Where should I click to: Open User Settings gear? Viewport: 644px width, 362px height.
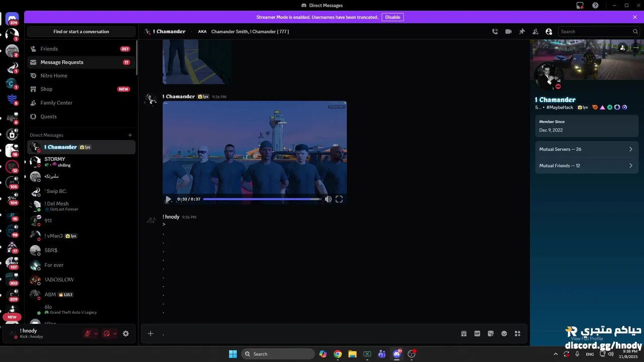click(x=126, y=333)
